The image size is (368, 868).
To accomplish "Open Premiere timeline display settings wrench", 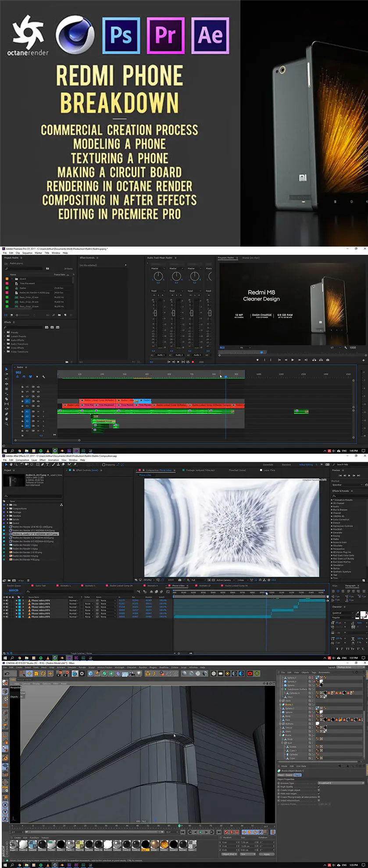I will (x=43, y=377).
